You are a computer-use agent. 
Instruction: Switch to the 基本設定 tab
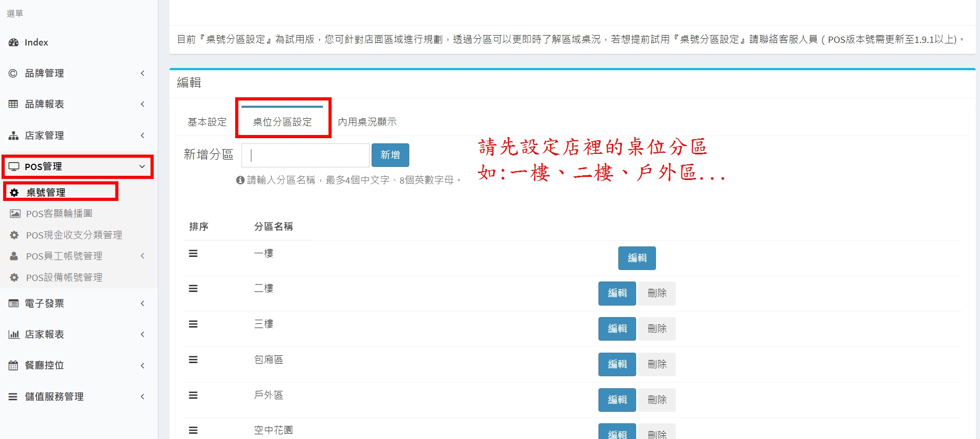207,122
